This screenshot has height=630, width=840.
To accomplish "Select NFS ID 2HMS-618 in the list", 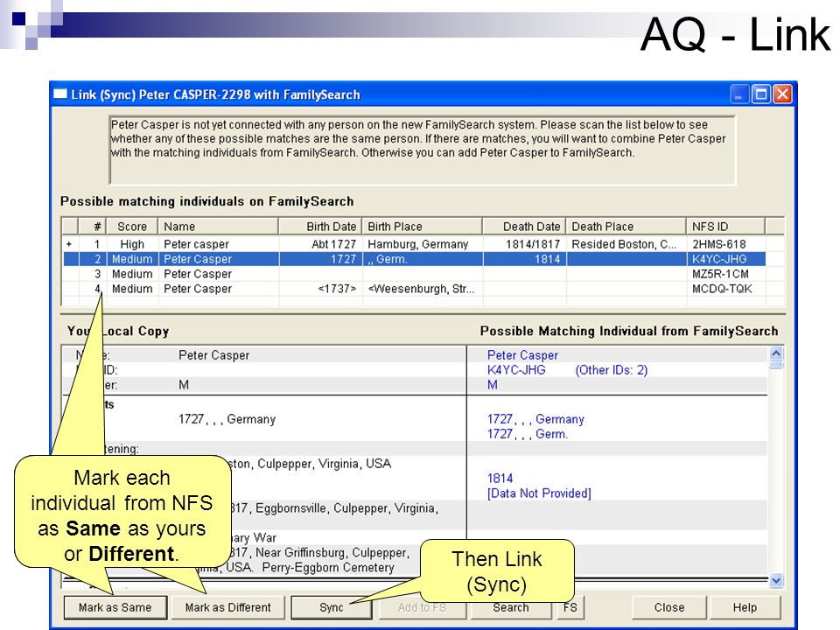I will 718,244.
